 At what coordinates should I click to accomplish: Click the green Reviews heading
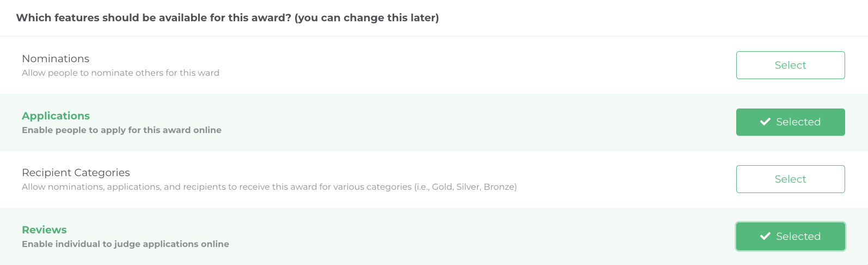click(44, 230)
